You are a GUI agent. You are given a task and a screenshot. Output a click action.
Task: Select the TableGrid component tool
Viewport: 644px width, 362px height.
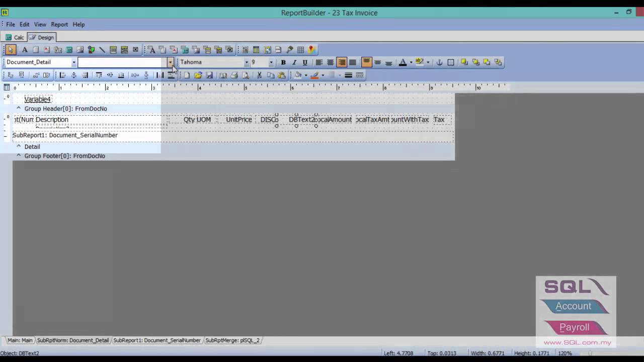coord(300,50)
